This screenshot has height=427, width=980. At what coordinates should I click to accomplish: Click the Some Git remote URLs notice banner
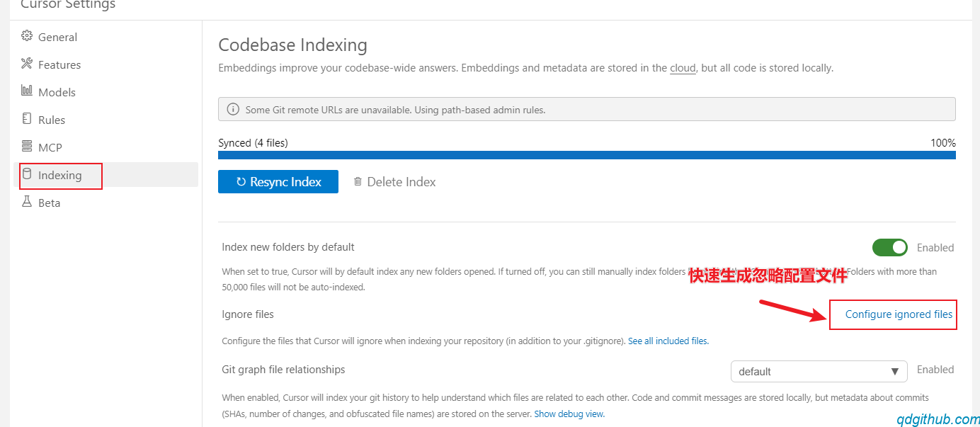587,109
